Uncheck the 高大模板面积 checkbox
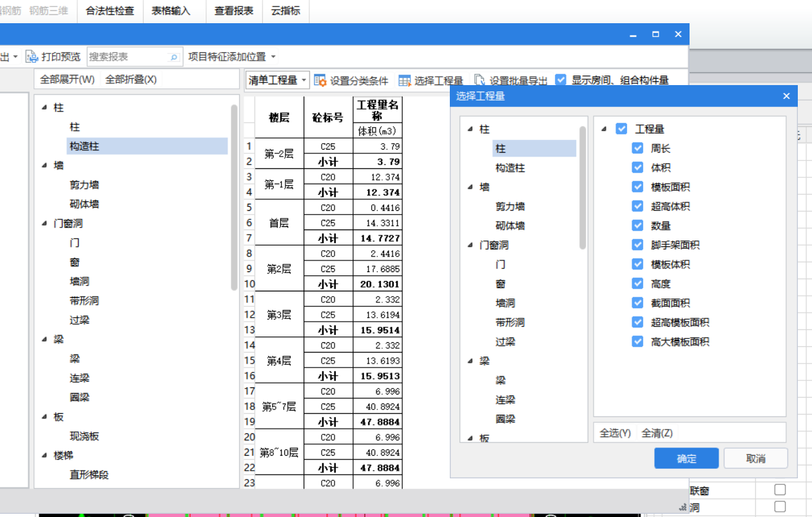Image resolution: width=812 pixels, height=517 pixels. [638, 342]
